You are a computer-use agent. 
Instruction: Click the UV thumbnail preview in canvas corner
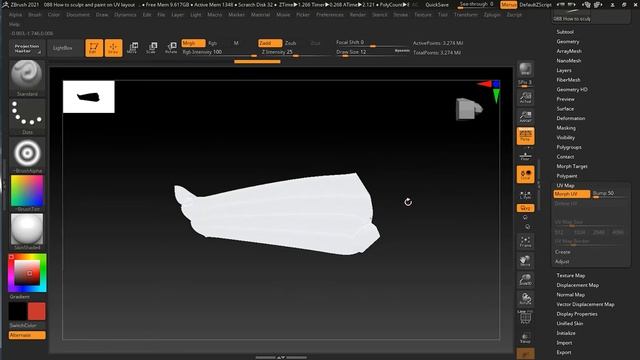89,97
